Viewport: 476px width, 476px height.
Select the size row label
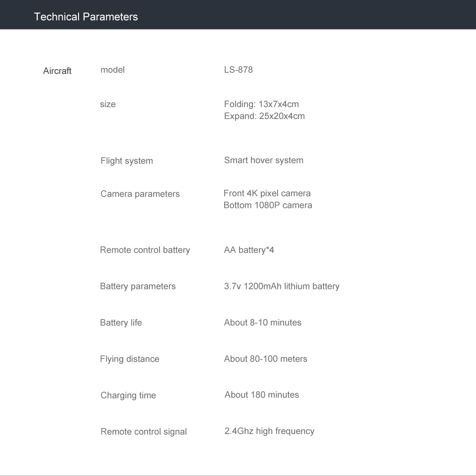pyautogui.click(x=108, y=104)
